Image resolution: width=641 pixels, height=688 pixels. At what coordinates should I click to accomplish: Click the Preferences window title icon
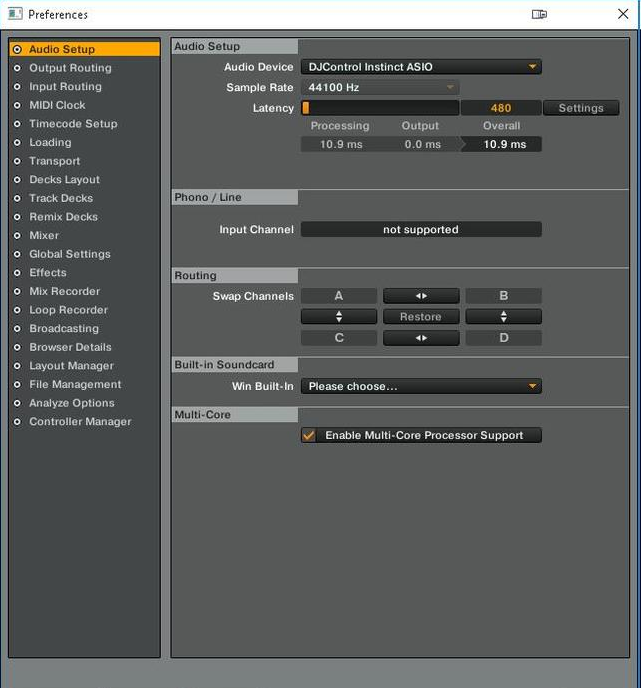click(x=15, y=14)
